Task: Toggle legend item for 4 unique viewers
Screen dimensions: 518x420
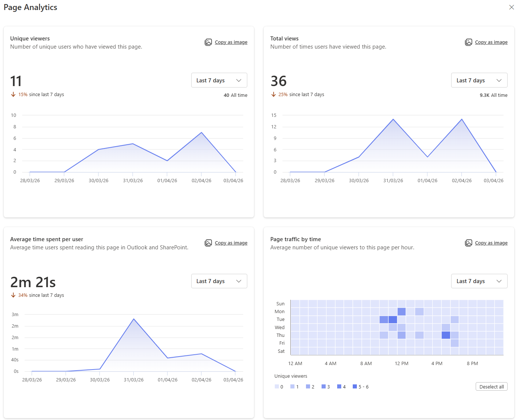Action: [x=341, y=387]
